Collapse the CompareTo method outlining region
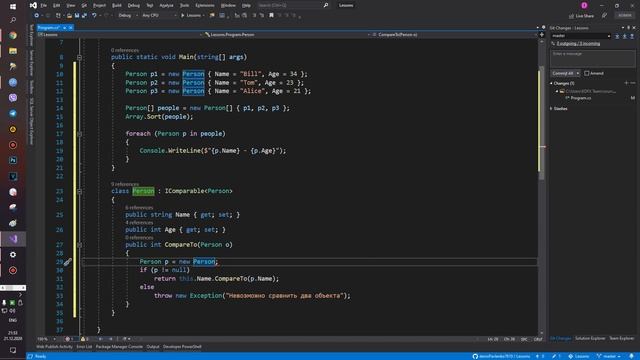This screenshot has width=640, height=360. [x=80, y=245]
